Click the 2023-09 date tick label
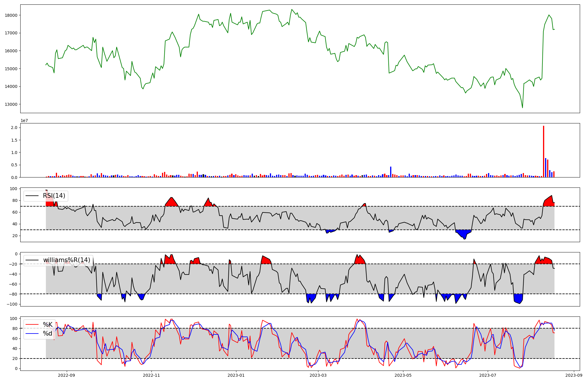 point(574,375)
